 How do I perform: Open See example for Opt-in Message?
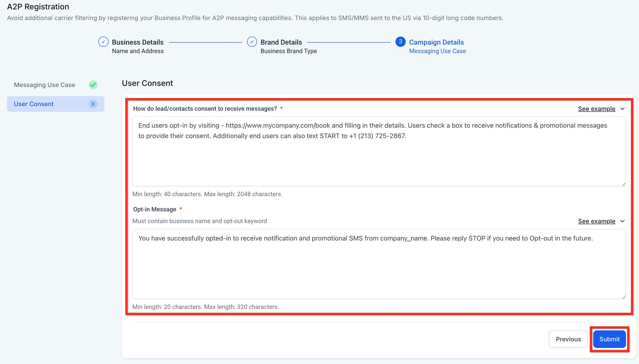click(596, 221)
